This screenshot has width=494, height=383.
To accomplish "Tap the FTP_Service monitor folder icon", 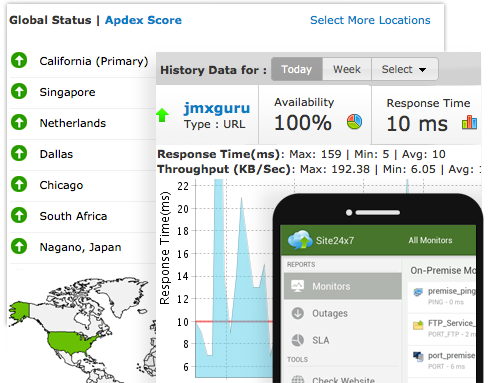I will (x=418, y=325).
